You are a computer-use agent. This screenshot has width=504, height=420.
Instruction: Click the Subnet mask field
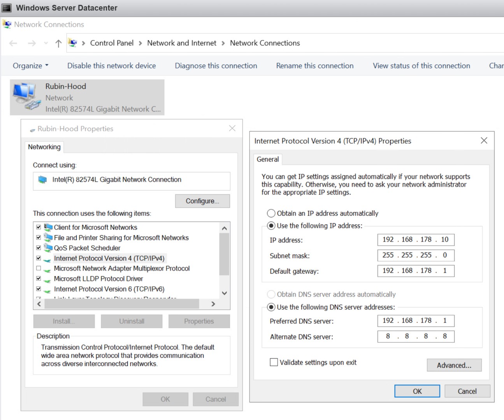(x=416, y=255)
